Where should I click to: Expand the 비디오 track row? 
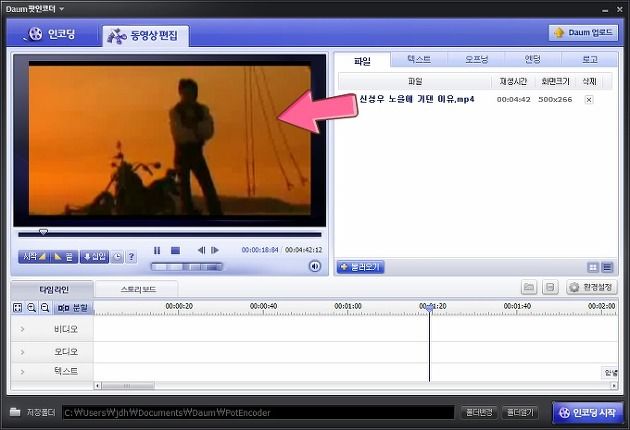click(x=22, y=329)
